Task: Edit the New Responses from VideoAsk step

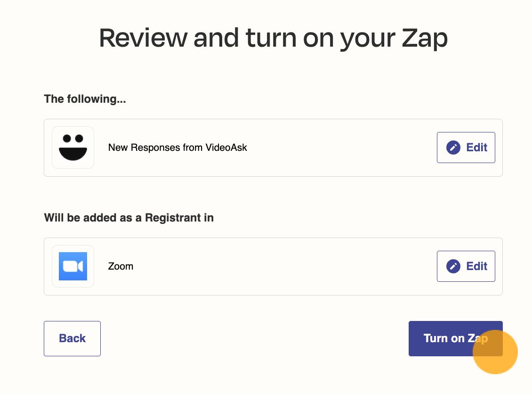Action: [x=466, y=148]
